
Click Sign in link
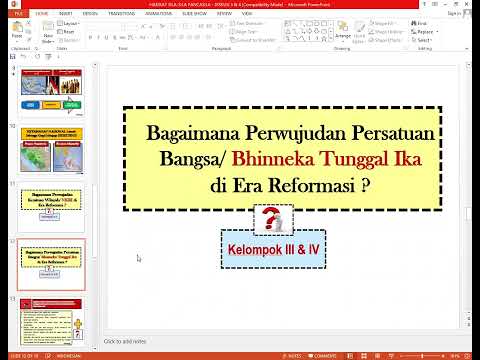click(x=454, y=14)
